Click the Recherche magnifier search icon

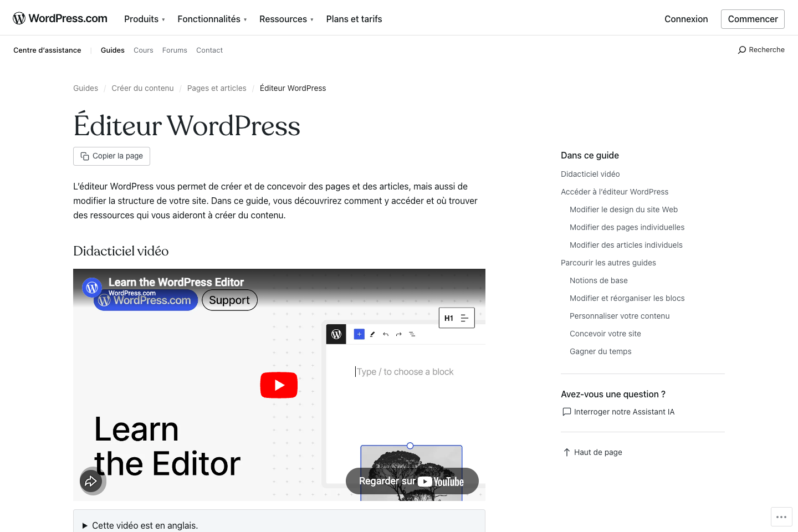tap(742, 50)
